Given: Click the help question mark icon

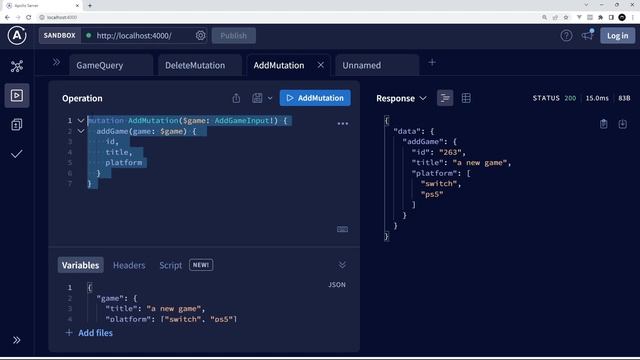Looking at the screenshot, I should pos(566,36).
